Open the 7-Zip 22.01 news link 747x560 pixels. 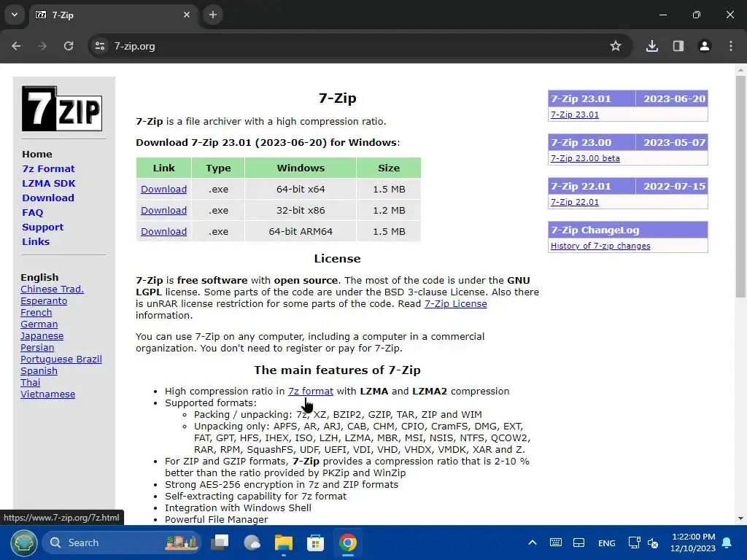pos(575,202)
